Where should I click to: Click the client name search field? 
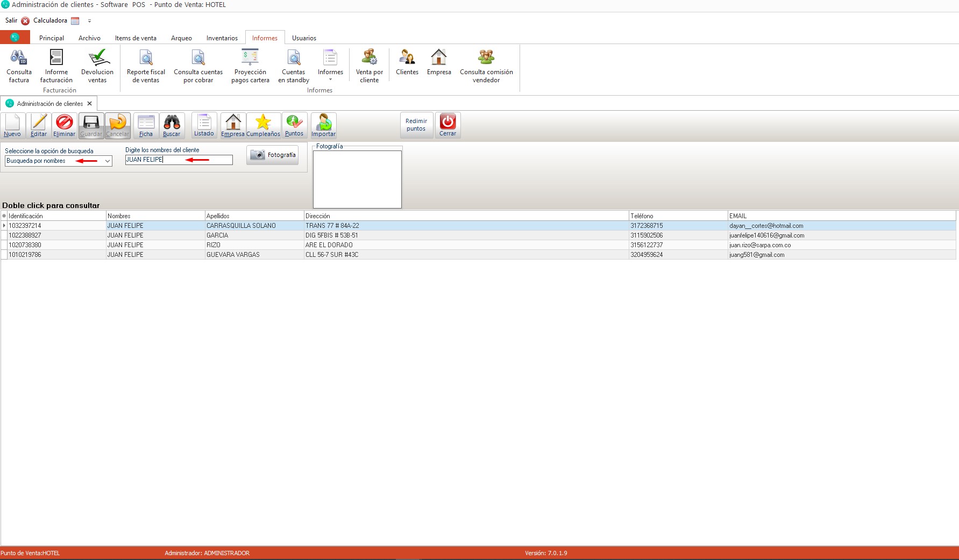pyautogui.click(x=179, y=160)
